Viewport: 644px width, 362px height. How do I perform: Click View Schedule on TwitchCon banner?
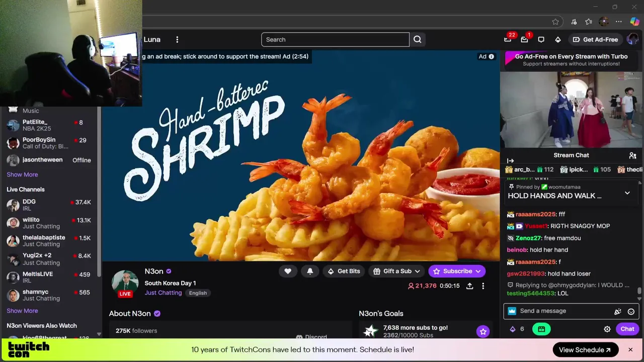click(x=585, y=350)
